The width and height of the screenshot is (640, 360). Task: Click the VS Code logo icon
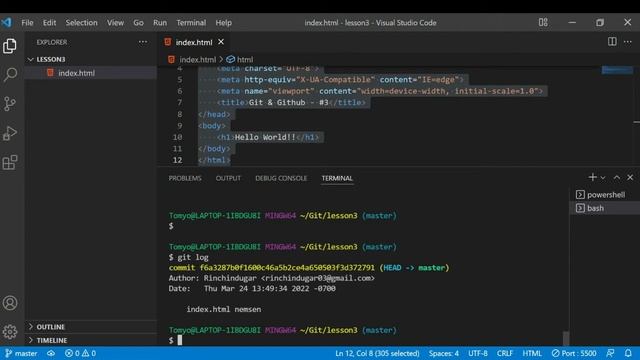click(x=6, y=22)
